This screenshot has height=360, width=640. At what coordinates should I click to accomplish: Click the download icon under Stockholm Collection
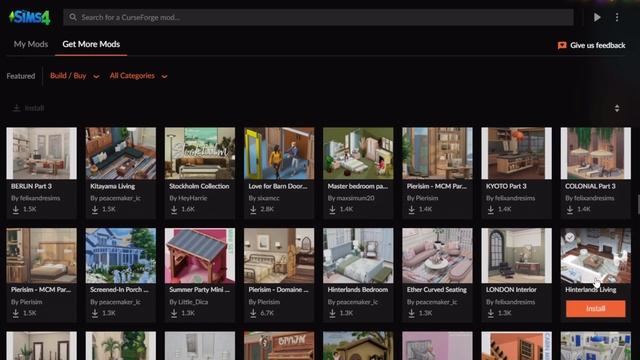tap(174, 209)
